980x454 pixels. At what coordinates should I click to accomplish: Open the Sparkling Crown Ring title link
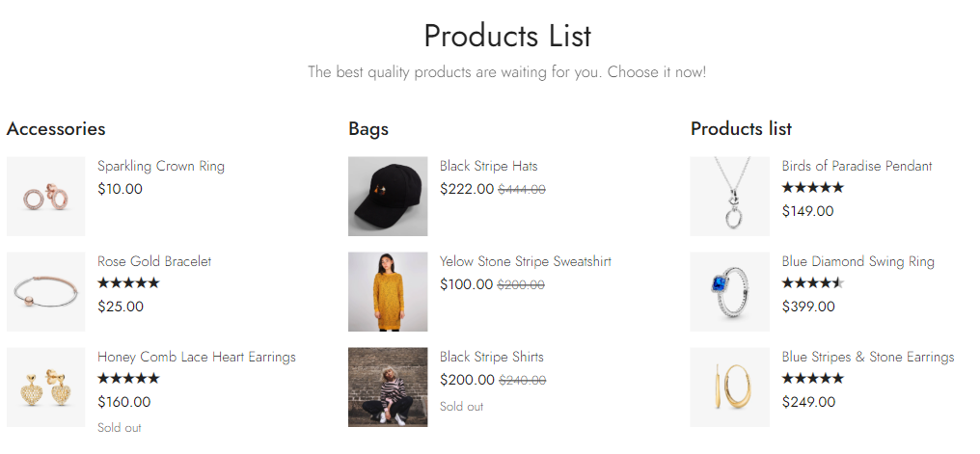coord(161,166)
